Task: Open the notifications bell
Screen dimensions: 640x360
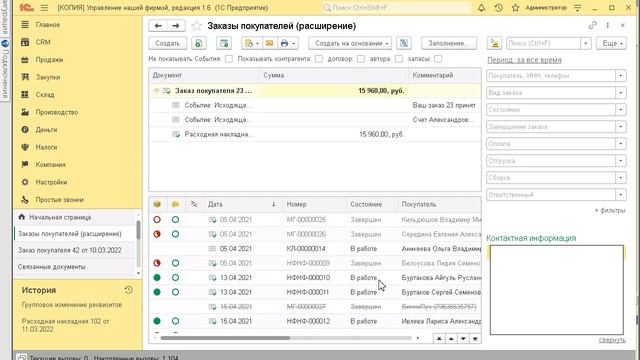Action: (481, 8)
